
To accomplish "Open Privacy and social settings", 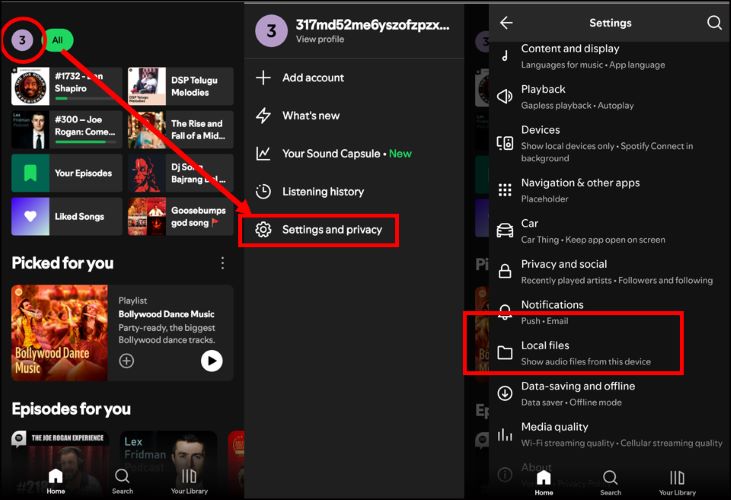I will (610, 272).
